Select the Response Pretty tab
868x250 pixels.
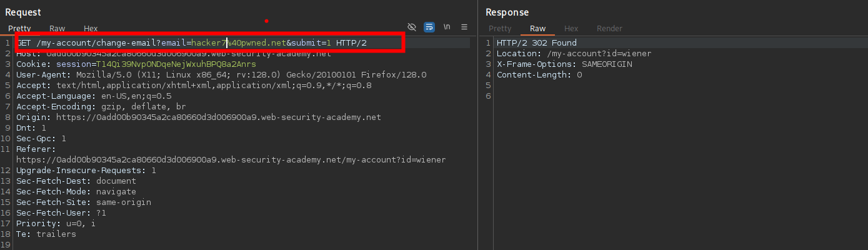(x=500, y=29)
